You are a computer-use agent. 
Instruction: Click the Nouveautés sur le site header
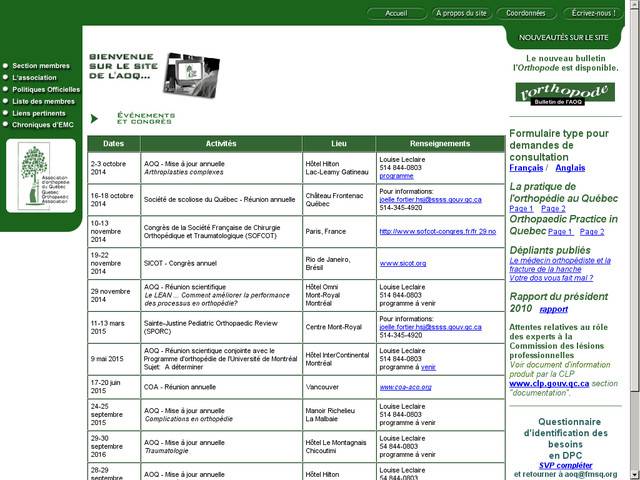pos(563,38)
